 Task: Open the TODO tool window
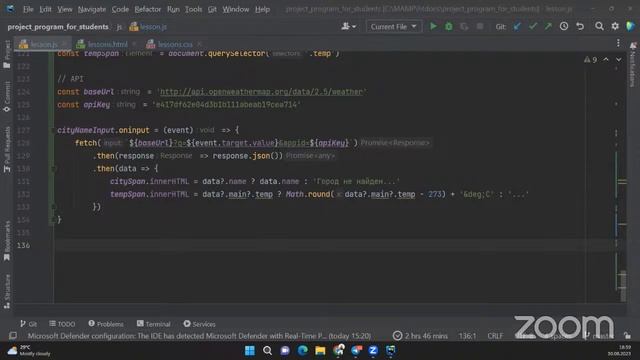click(x=62, y=324)
